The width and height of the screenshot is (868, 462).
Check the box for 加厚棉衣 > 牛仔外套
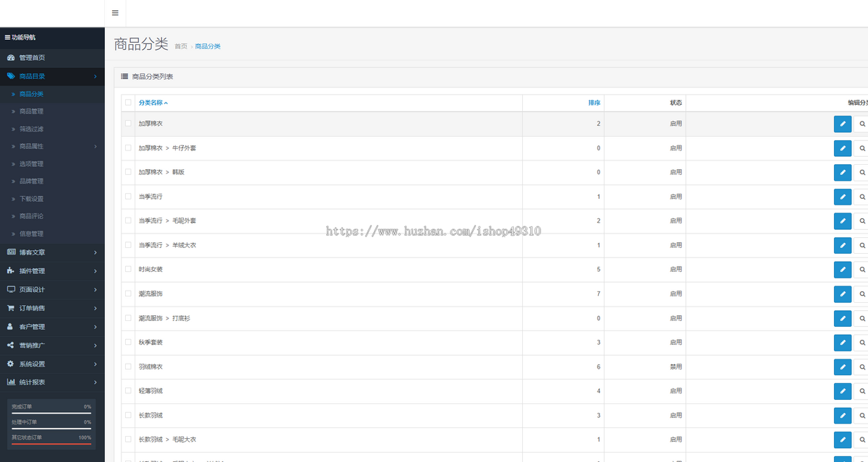coord(128,147)
